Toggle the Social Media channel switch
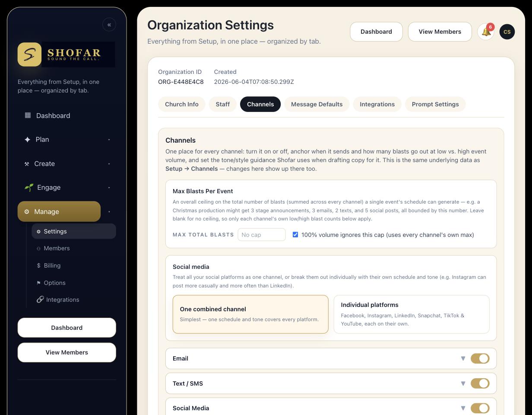 (480, 408)
